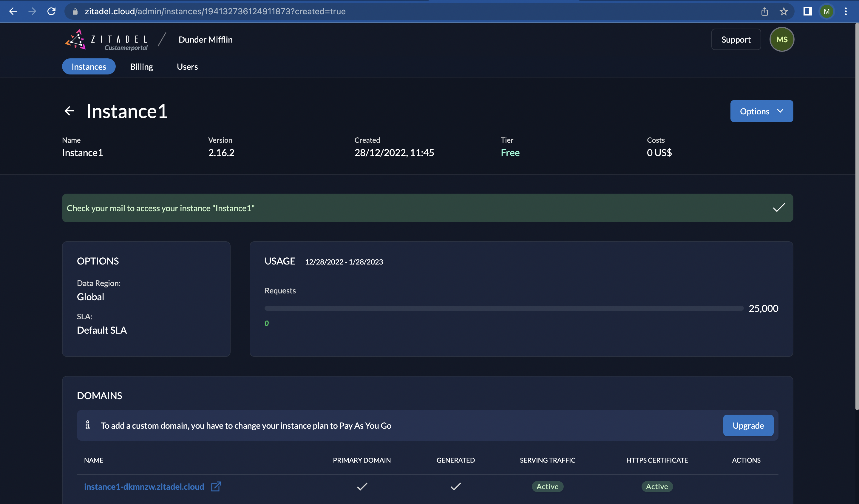Open Chrome's three-dot menu
The width and height of the screenshot is (859, 504).
coord(846,11)
